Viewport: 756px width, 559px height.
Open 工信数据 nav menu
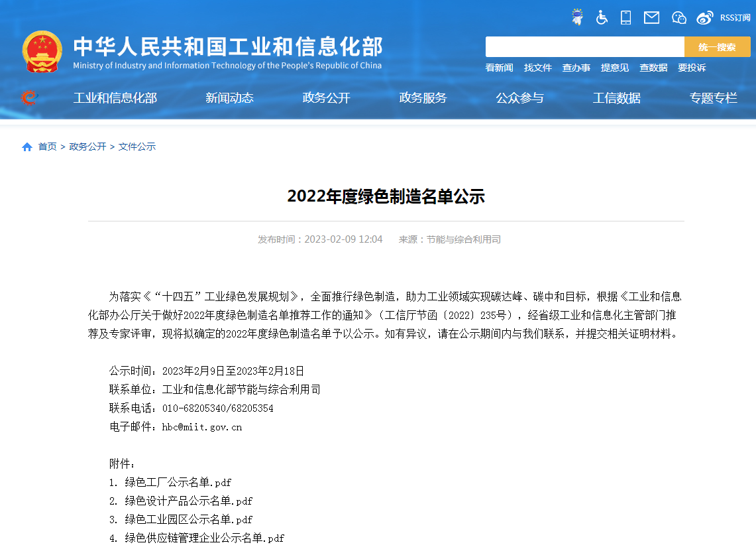[x=617, y=98]
